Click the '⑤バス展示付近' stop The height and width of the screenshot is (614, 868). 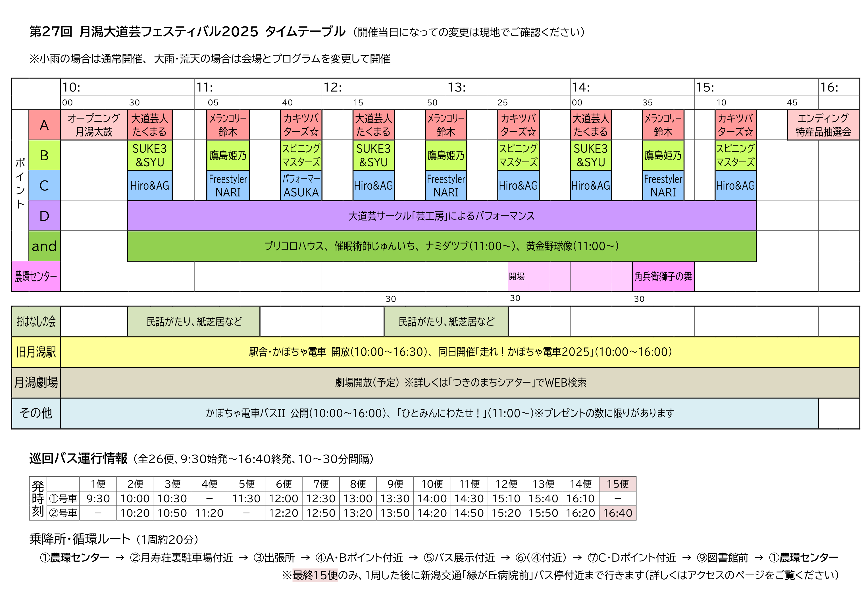pos(459,558)
